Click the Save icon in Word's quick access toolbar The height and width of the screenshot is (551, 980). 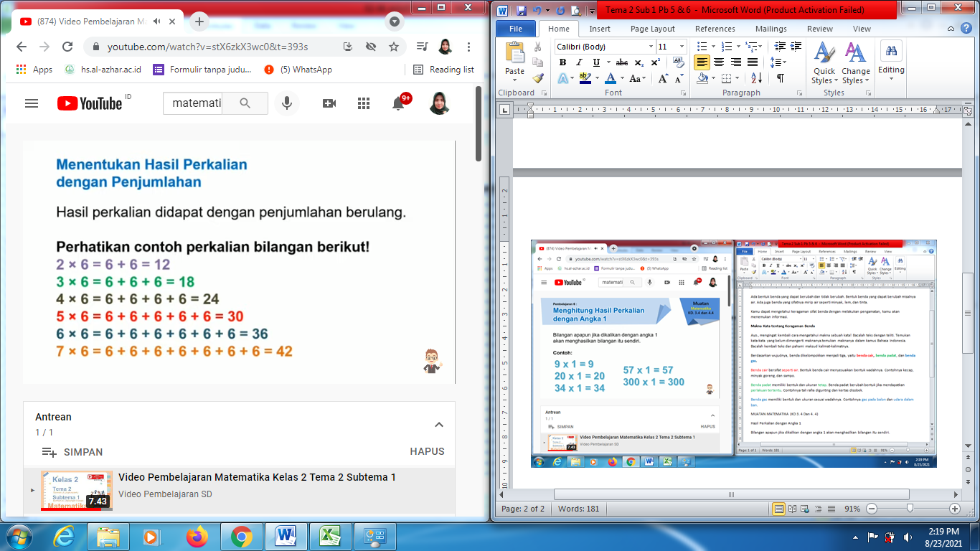[521, 11]
